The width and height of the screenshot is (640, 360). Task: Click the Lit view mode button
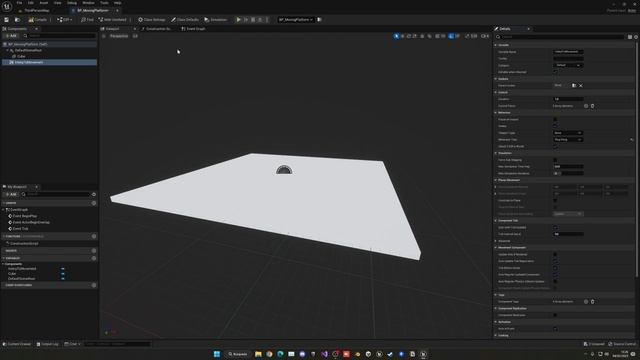(135, 36)
